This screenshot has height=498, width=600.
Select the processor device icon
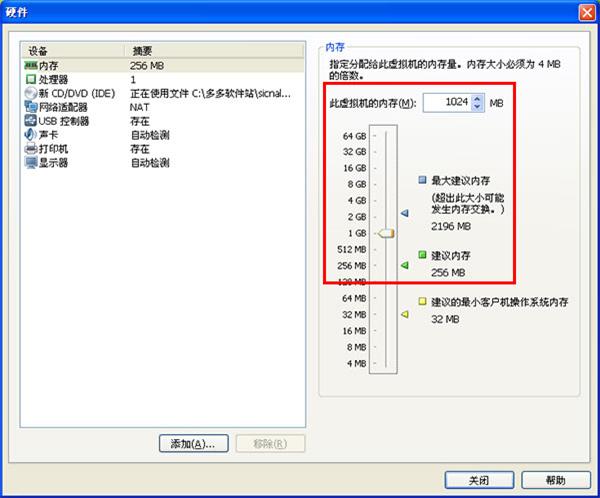(31, 79)
